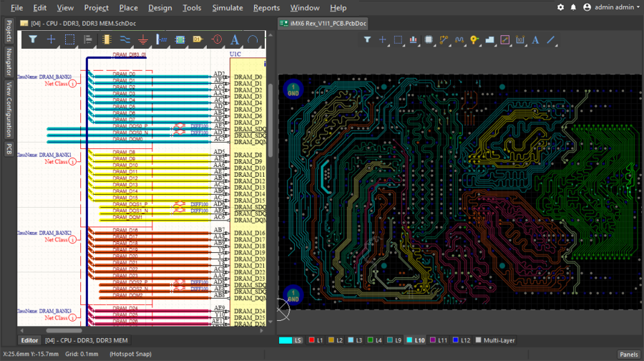This screenshot has width=644, height=361.
Task: Switch to layer L9
Action: pos(395,340)
